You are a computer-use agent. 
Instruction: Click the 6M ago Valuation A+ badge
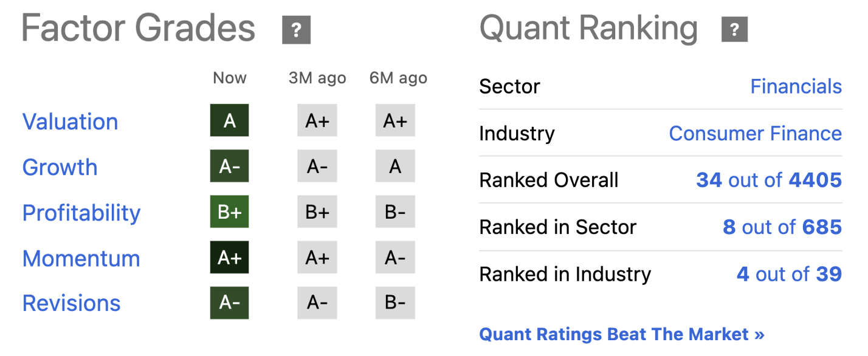tap(396, 120)
